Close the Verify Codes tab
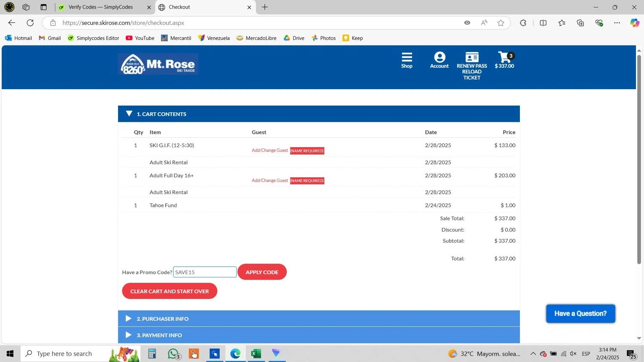Screen dimensions: 644x362 [x=149, y=7]
